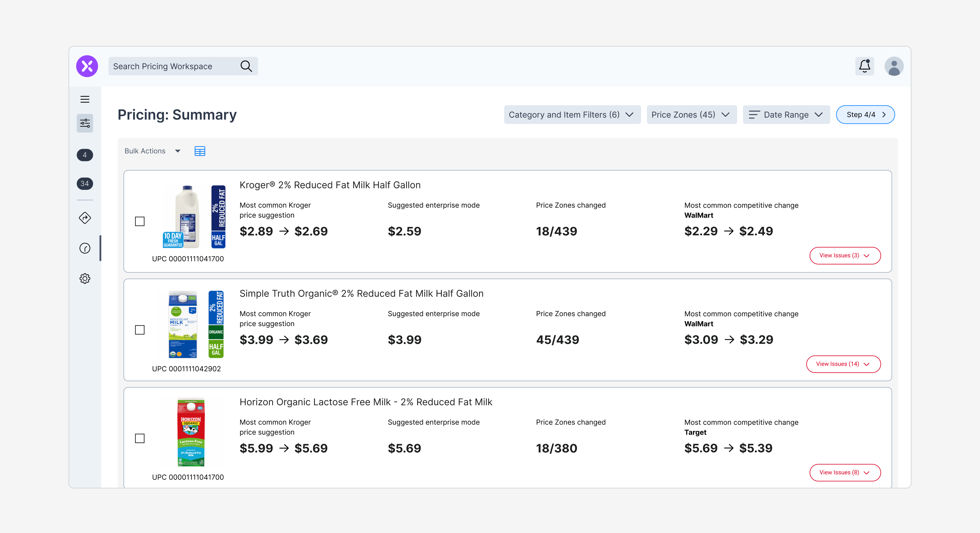Open the user profile avatar
The image size is (980, 533).
[894, 66]
